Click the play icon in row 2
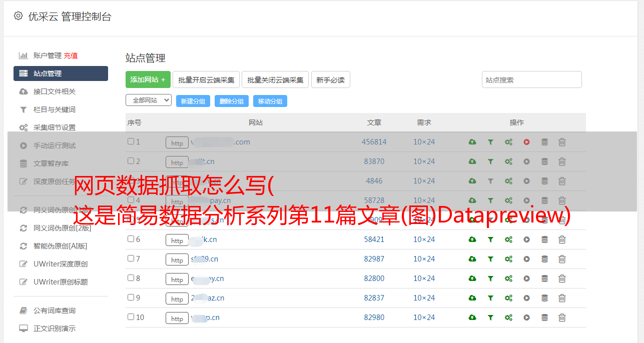 tap(526, 161)
